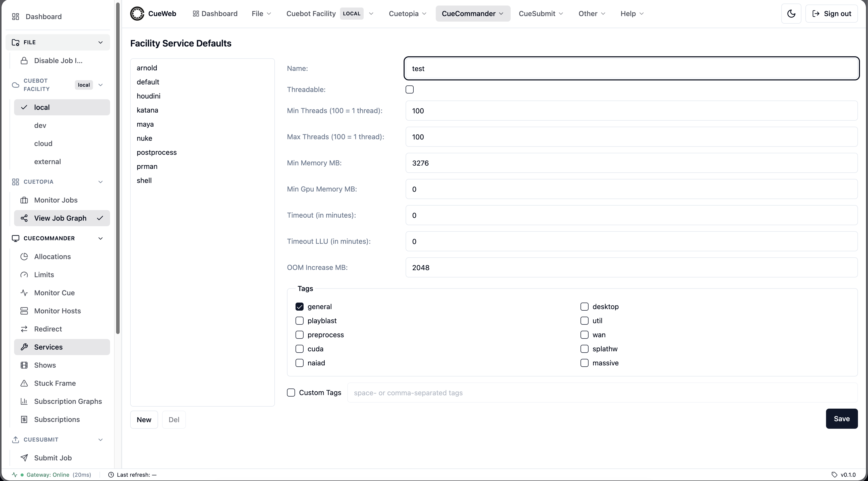Check the naiad tag
The height and width of the screenshot is (481, 868).
point(299,363)
